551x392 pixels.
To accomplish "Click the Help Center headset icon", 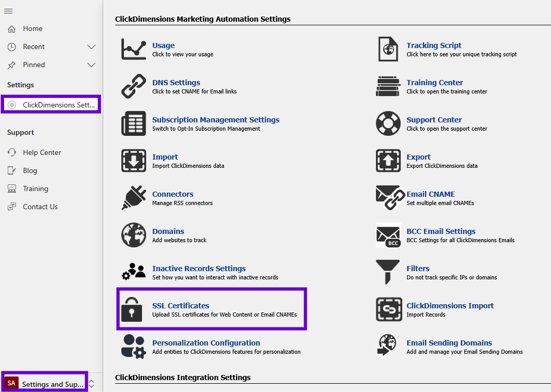I will pyautogui.click(x=11, y=152).
